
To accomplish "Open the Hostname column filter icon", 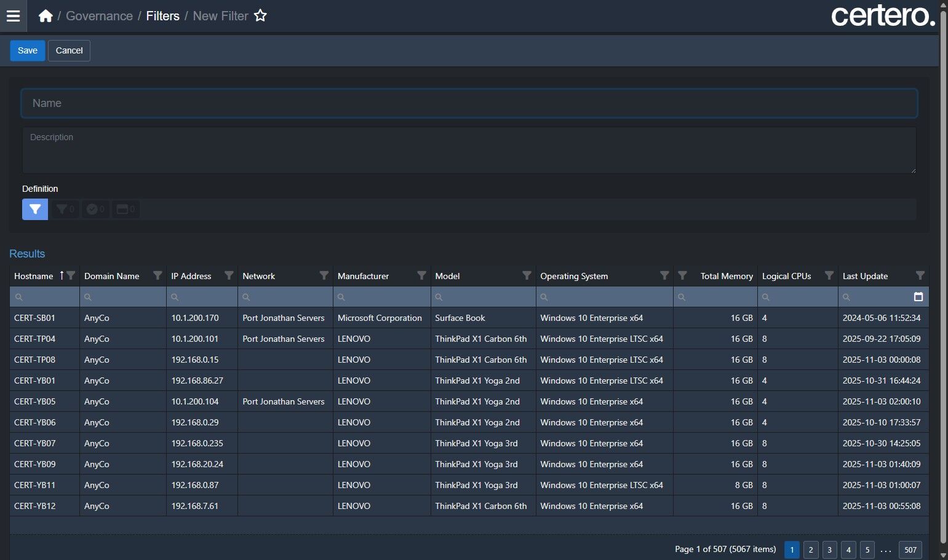I will coord(71,275).
